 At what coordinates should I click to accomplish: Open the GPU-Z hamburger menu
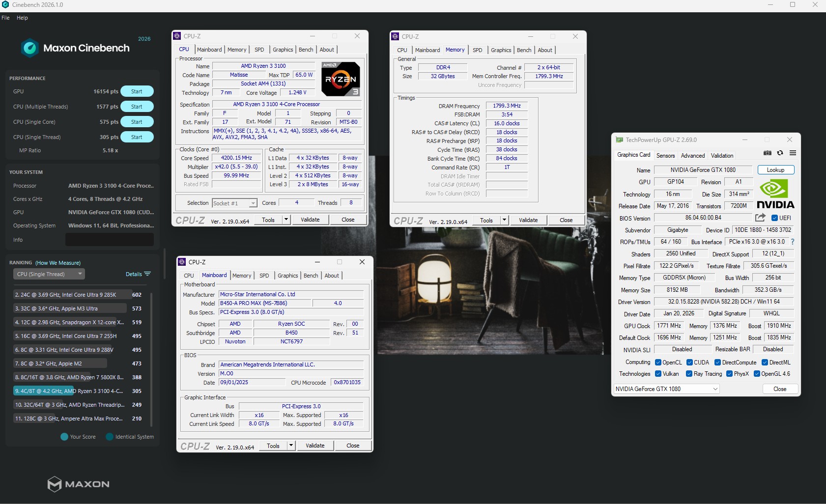[793, 153]
